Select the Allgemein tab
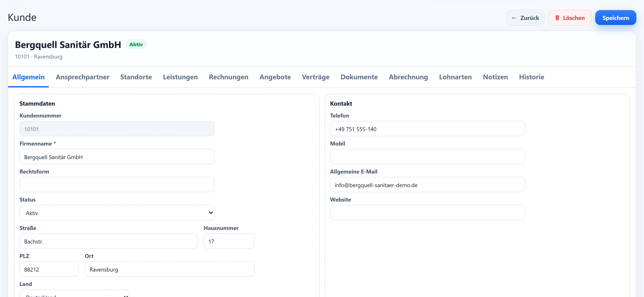The image size is (644, 297). tap(29, 77)
